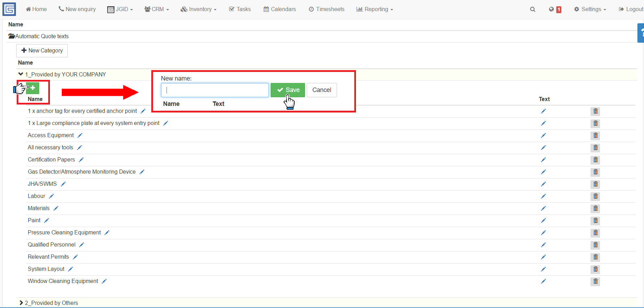This screenshot has height=308, width=644.
Task: Go to Home page
Action: (x=36, y=9)
